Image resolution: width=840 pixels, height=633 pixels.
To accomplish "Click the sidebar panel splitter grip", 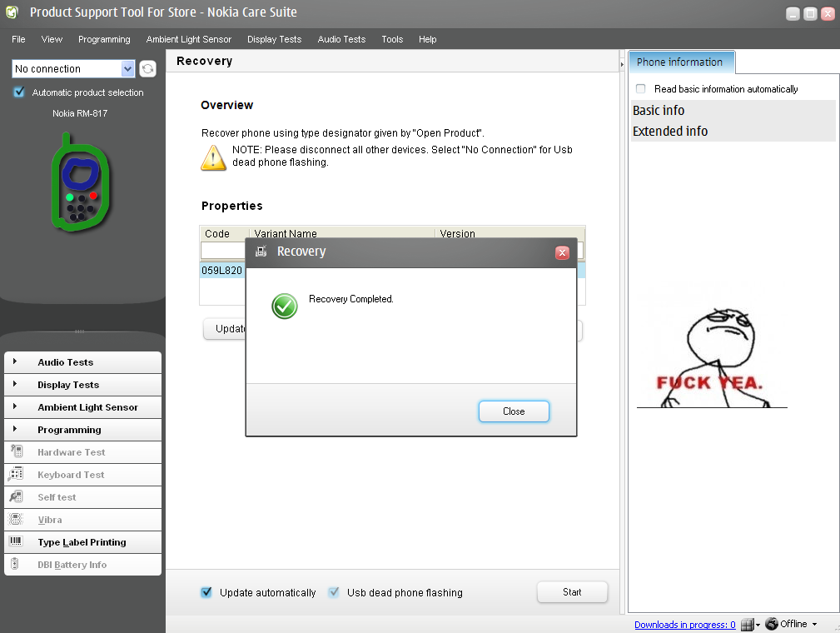I will tap(79, 331).
